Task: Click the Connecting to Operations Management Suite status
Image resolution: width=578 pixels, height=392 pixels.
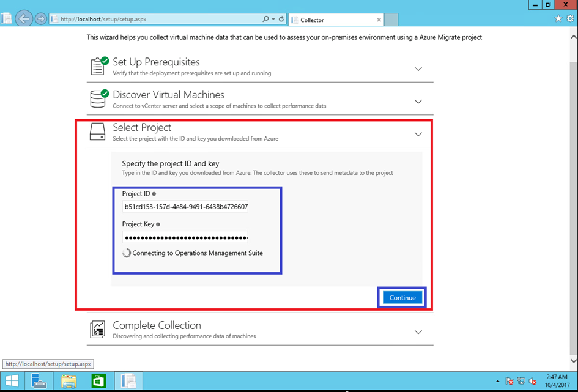Action: click(198, 253)
